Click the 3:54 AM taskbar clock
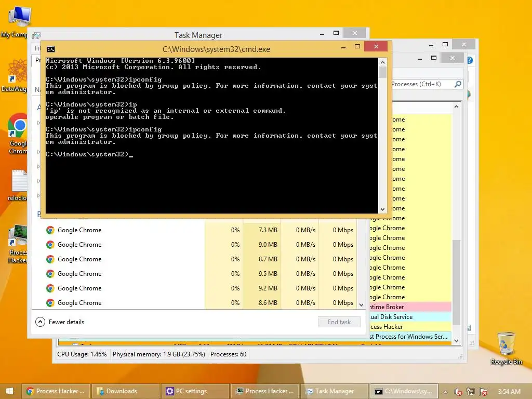This screenshot has width=532, height=399. [509, 392]
